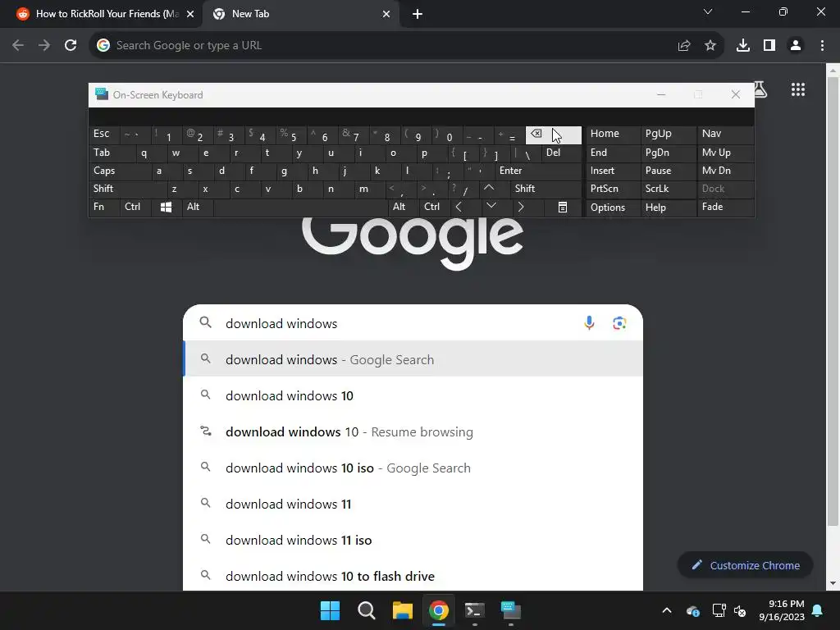This screenshot has width=840, height=630.
Task: Click On-Screen Keyboard taskbar icon
Action: pyautogui.click(x=510, y=610)
